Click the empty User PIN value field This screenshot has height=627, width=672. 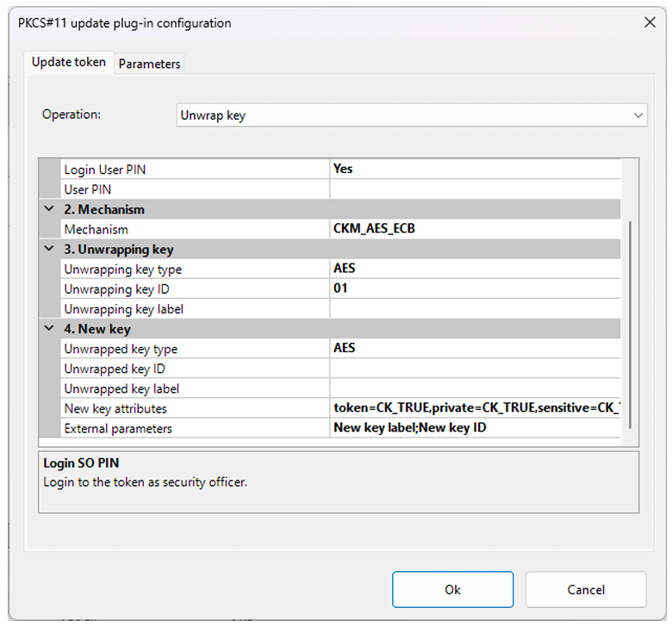point(475,189)
